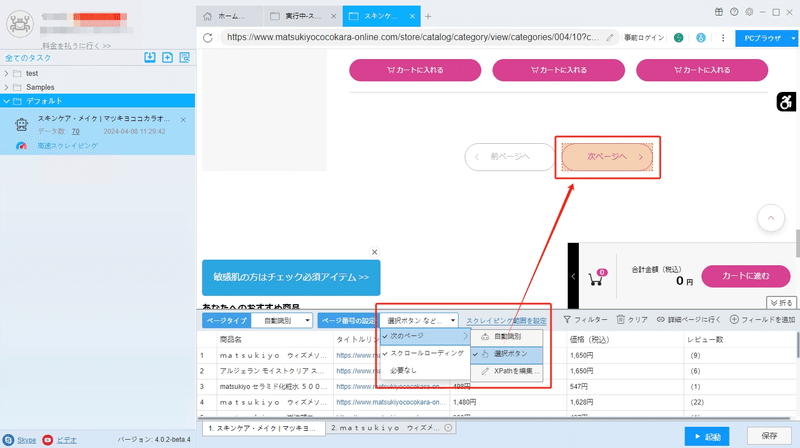Click the カートに進む button

[x=745, y=276]
